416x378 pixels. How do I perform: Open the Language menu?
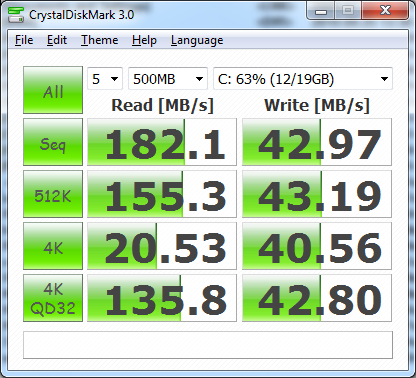[x=197, y=40]
